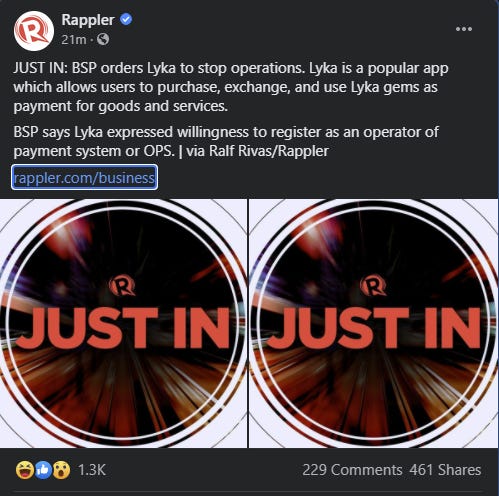Open the left JUST IN image
Image resolution: width=499 pixels, height=496 pixels.
tap(123, 323)
